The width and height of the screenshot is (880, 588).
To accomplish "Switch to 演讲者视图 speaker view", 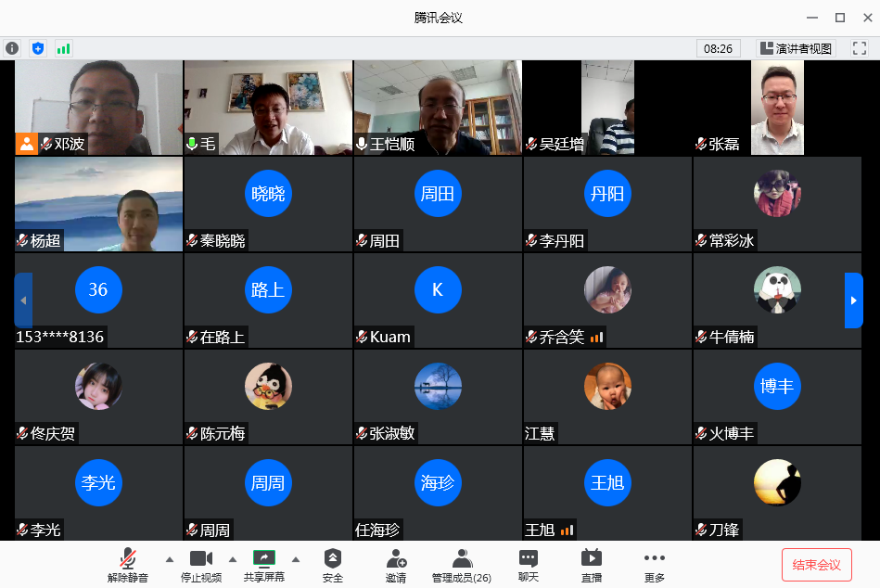I will (x=796, y=48).
